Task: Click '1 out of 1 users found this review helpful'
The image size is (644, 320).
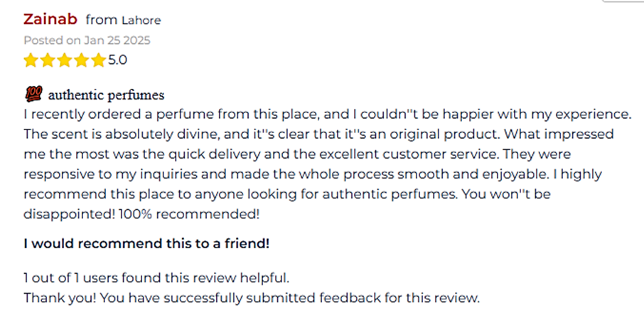Action: point(156,278)
